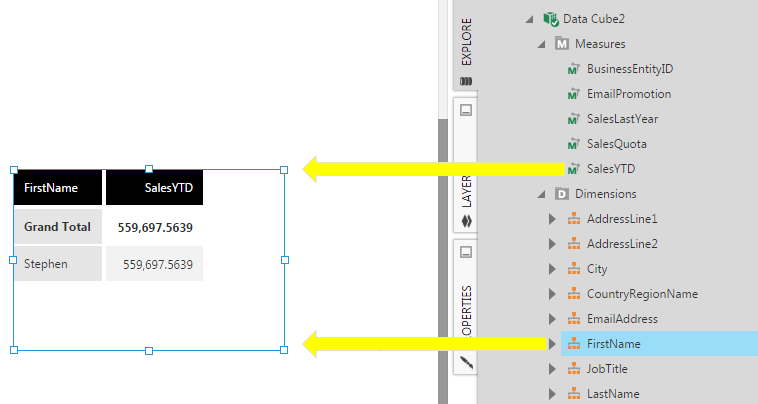Click the BusinessEntityID measure icon

tap(573, 69)
